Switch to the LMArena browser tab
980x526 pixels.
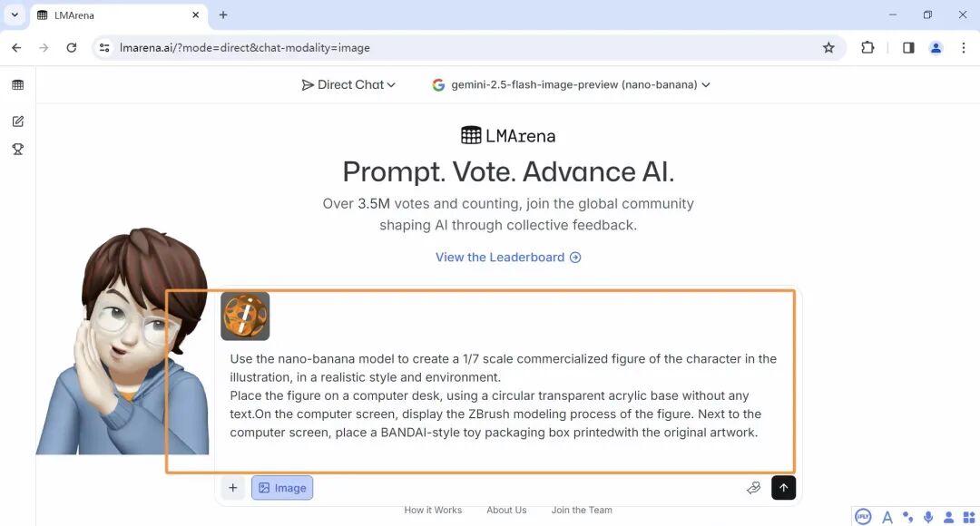click(x=118, y=15)
